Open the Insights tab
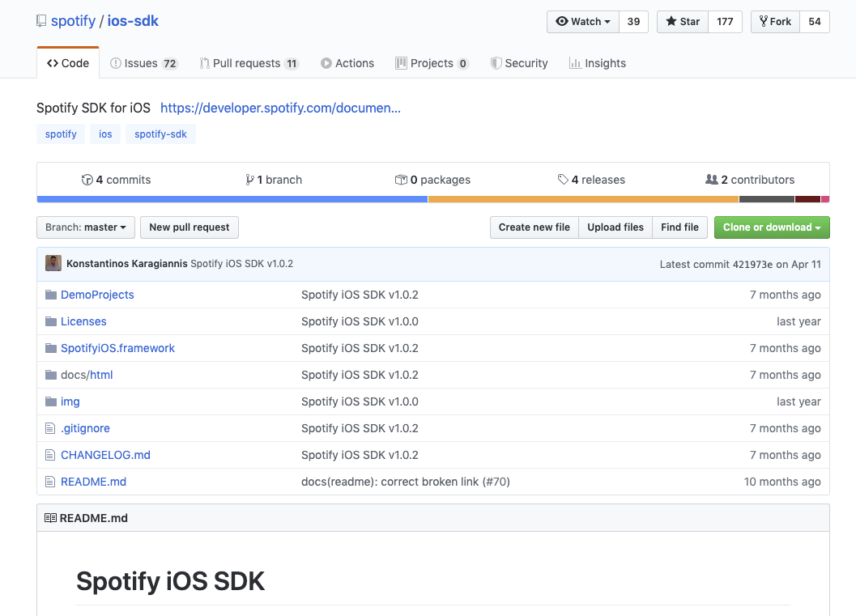This screenshot has height=616, width=856. [597, 63]
